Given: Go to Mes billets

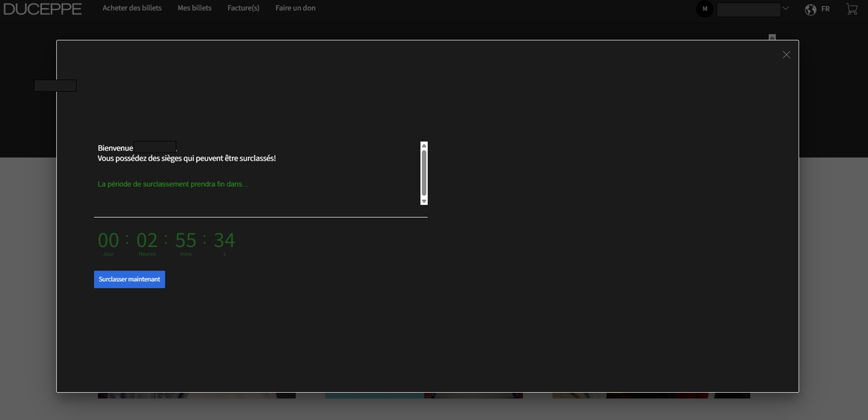Looking at the screenshot, I should click(194, 8).
